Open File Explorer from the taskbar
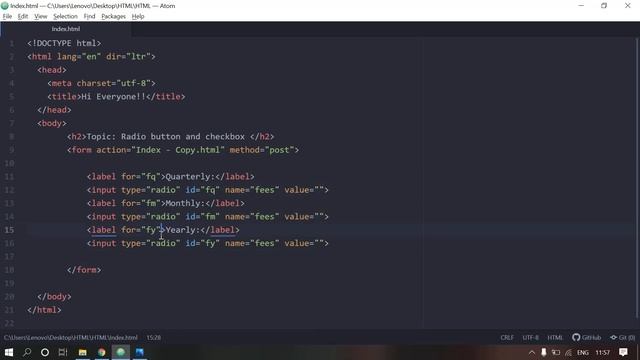 [82, 352]
